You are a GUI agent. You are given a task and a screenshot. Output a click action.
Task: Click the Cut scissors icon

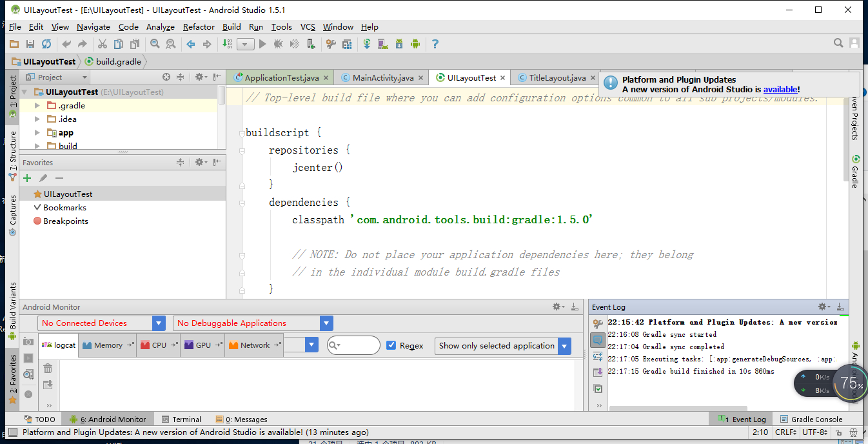(x=102, y=44)
